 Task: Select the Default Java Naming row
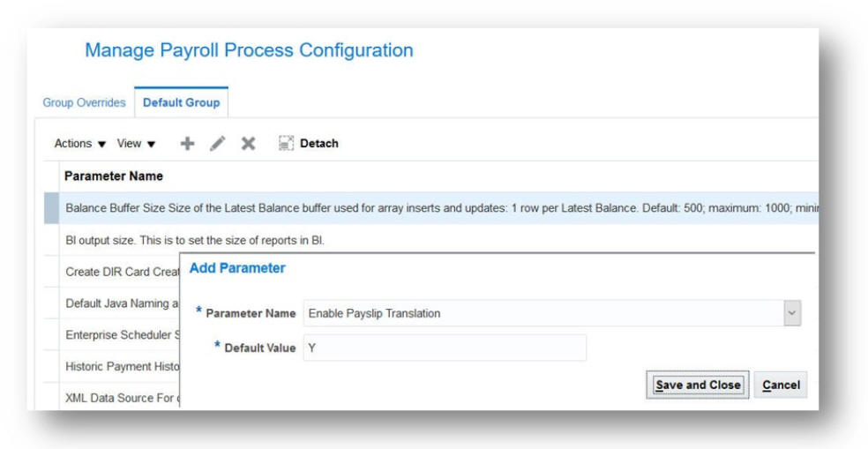[121, 303]
